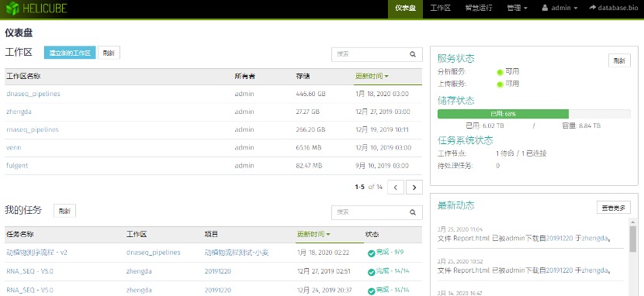Sort tasks by 更新时间 column
The height and width of the screenshot is (296, 644).
click(x=313, y=234)
